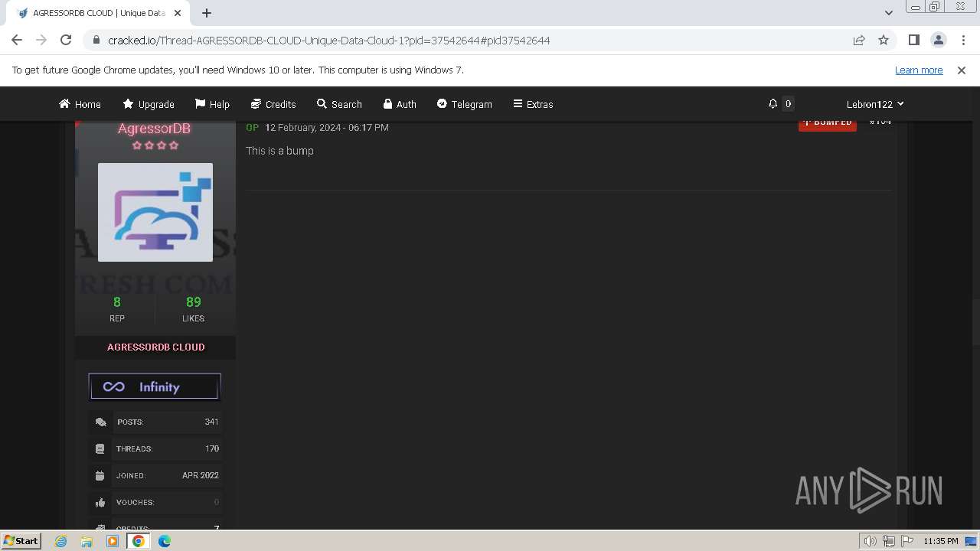Bookmark this page with the star icon
The width and height of the screenshot is (980, 551).
tap(884, 41)
